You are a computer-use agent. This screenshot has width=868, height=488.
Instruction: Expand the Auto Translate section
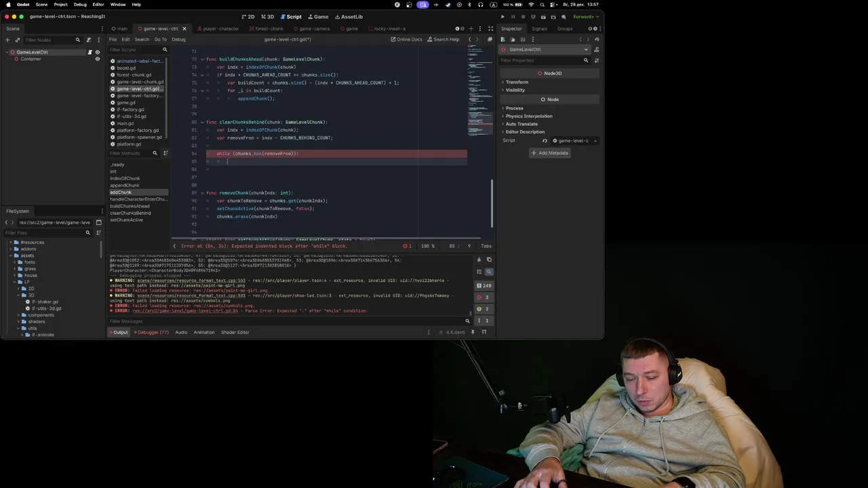(x=521, y=124)
